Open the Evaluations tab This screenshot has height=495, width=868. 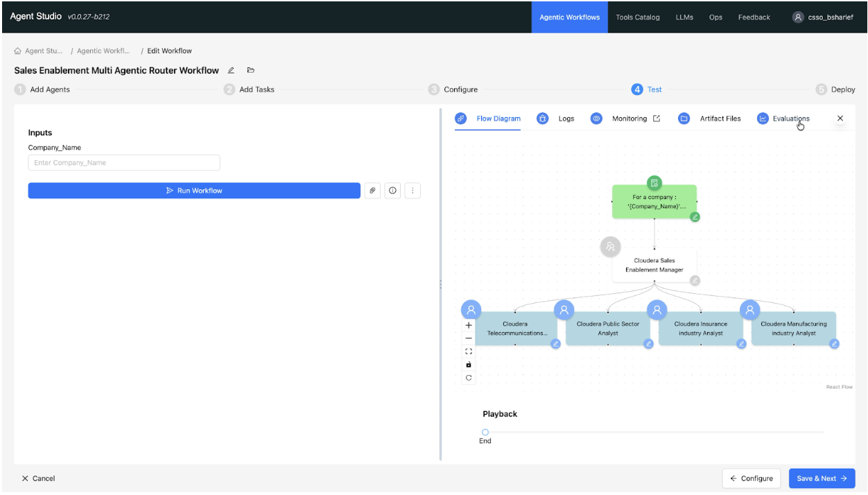coord(790,119)
